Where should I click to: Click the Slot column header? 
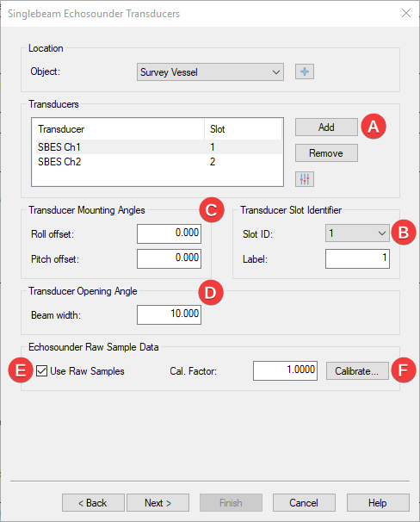243,129
